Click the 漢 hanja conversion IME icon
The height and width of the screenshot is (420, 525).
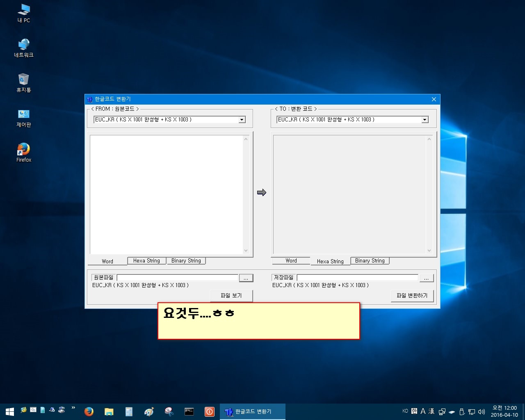coord(431,411)
